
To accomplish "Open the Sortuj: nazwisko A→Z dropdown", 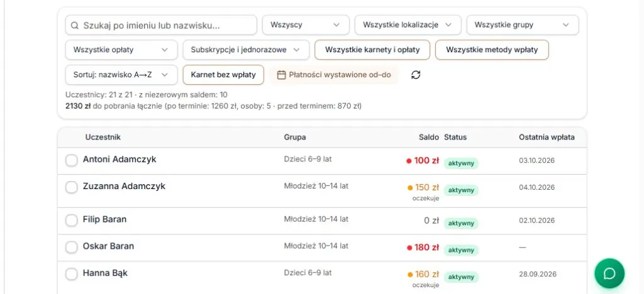I will point(121,75).
